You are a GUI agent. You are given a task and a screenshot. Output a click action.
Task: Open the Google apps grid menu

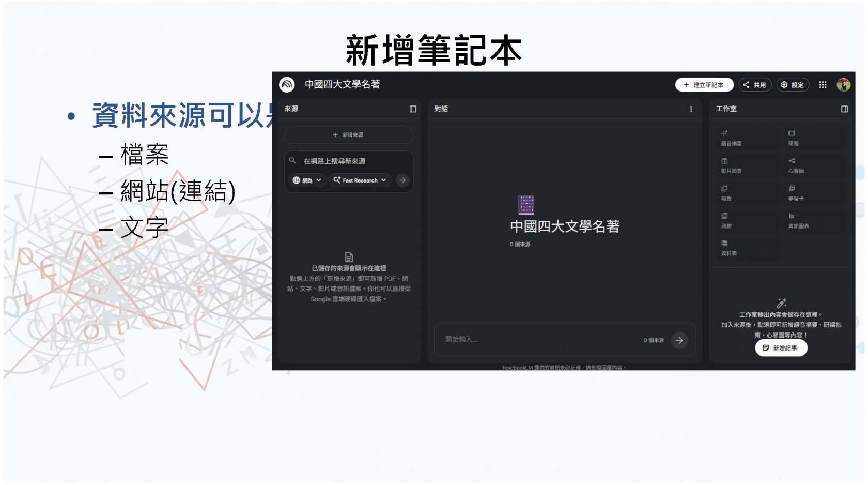coord(822,85)
